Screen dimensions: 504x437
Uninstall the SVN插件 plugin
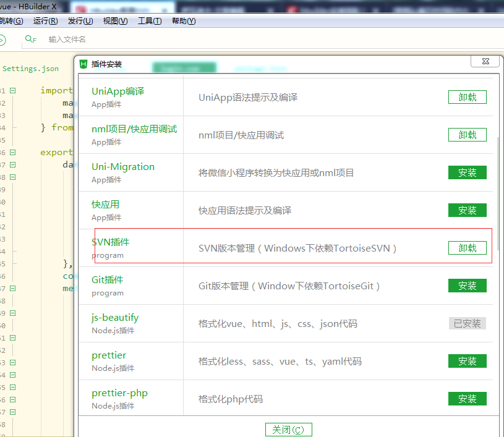pos(467,248)
